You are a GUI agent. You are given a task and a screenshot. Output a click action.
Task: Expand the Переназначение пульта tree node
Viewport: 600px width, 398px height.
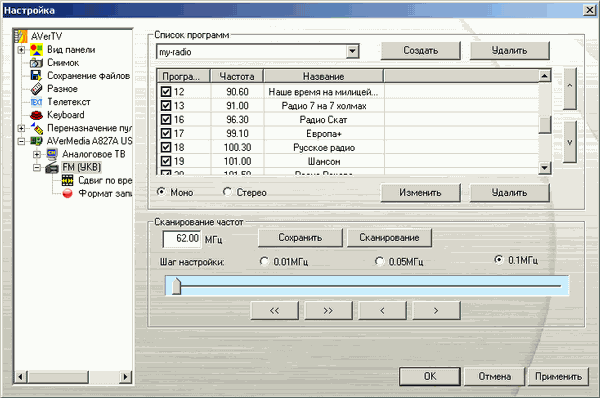tap(21, 128)
